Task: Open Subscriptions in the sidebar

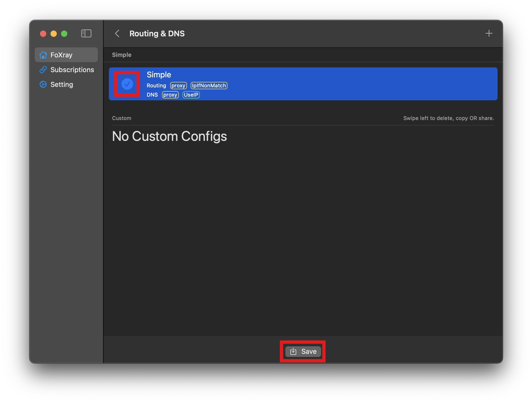Action: (72, 70)
